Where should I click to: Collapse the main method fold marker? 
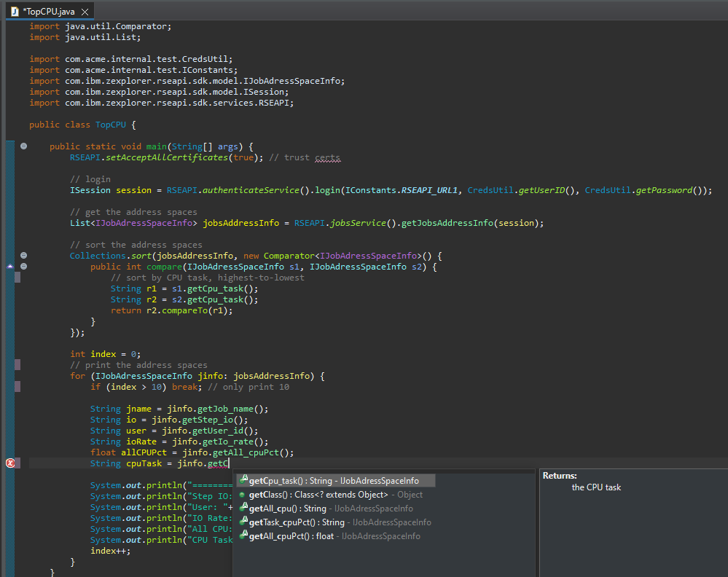click(x=23, y=146)
